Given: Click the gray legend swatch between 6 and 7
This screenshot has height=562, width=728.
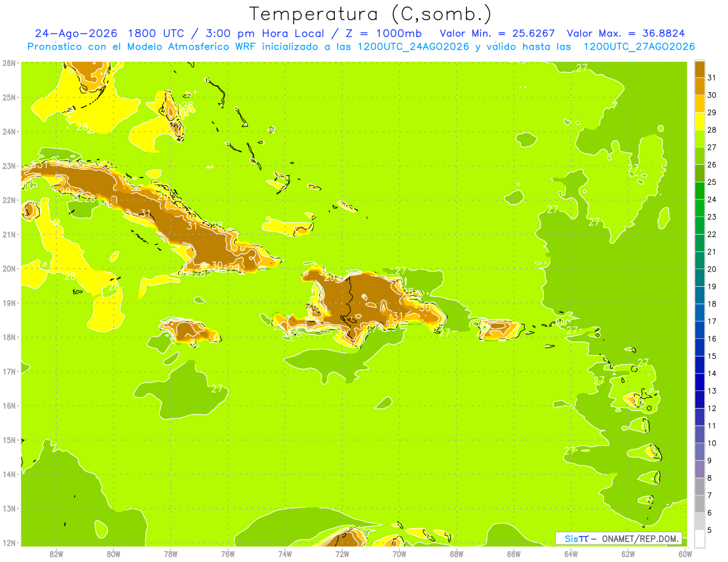Looking at the screenshot, I should point(700,504).
